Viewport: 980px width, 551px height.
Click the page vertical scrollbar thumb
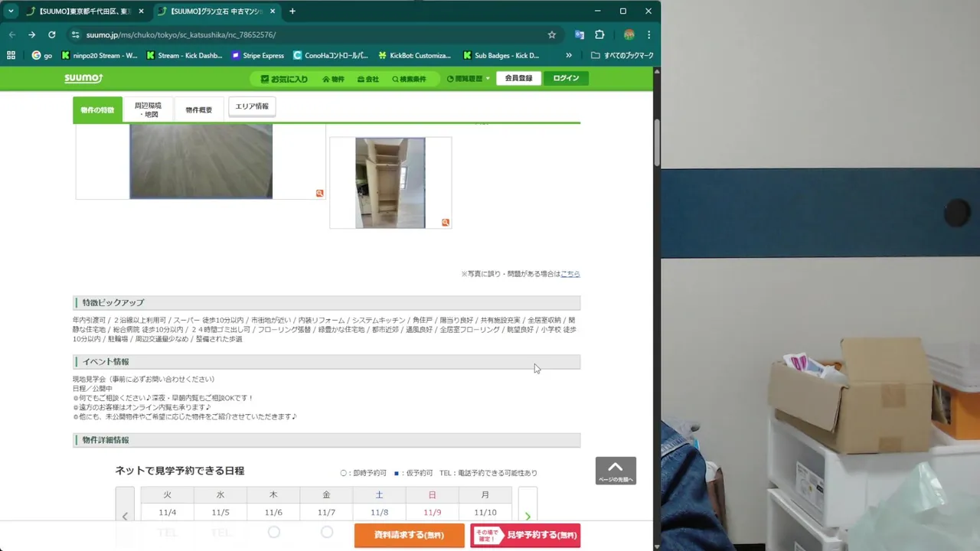click(x=657, y=143)
